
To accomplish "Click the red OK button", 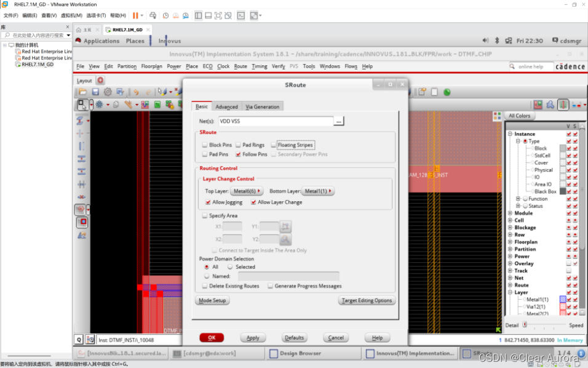I will point(212,338).
